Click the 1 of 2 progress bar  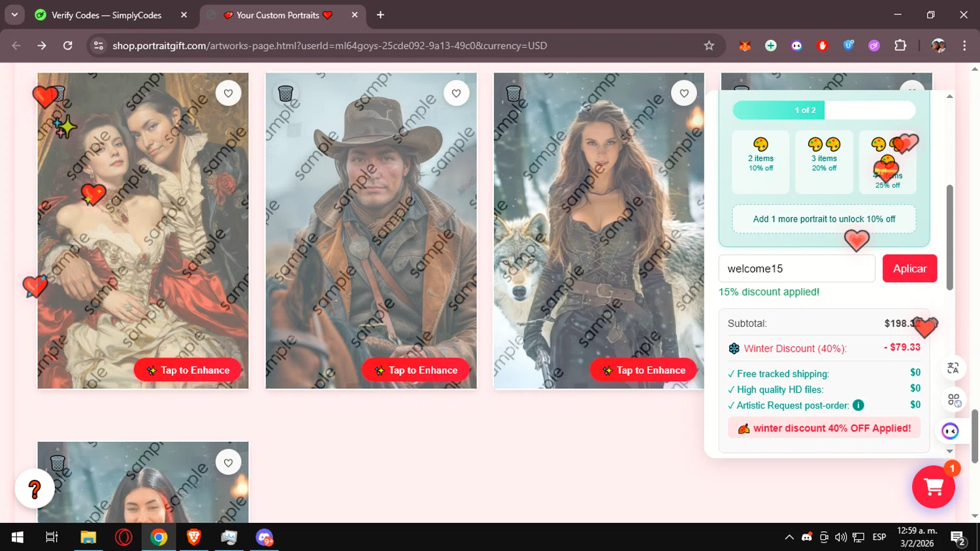pyautogui.click(x=824, y=110)
